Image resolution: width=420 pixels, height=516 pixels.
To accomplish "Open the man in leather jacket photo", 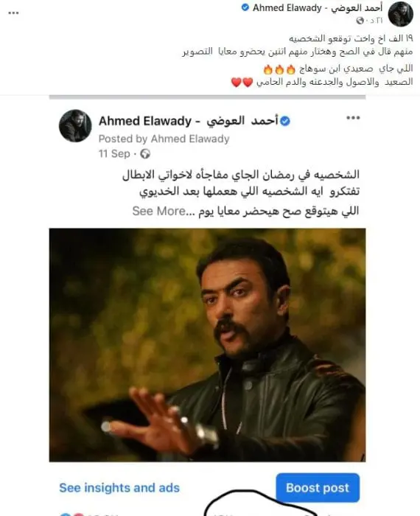I will pos(207,345).
